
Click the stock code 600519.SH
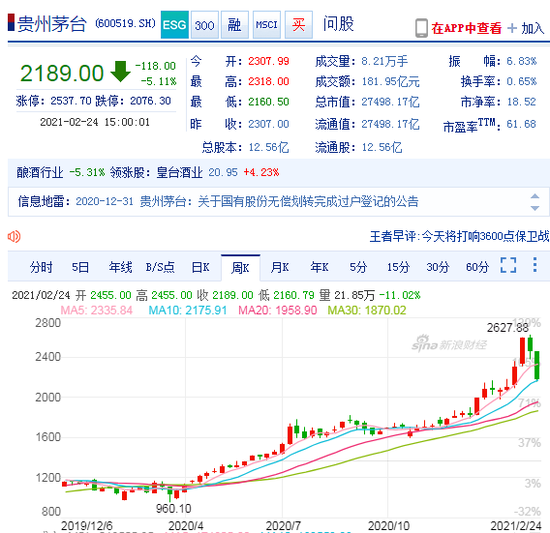pyautogui.click(x=125, y=23)
